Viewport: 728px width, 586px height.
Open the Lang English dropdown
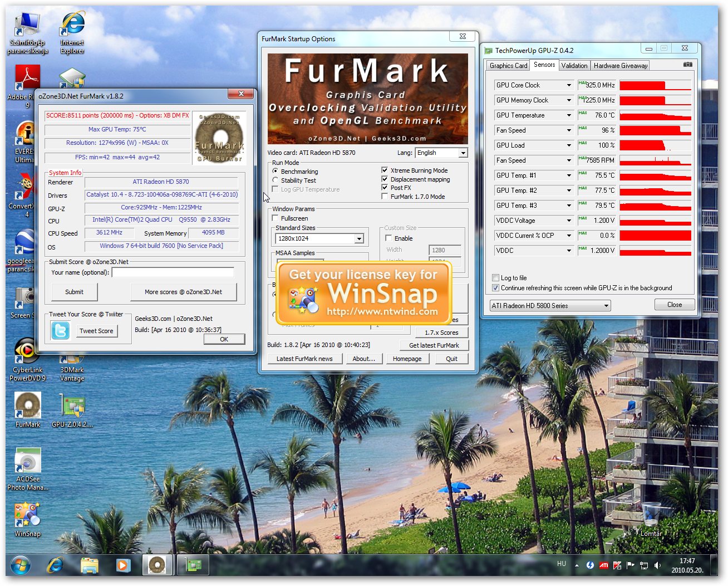click(x=441, y=153)
